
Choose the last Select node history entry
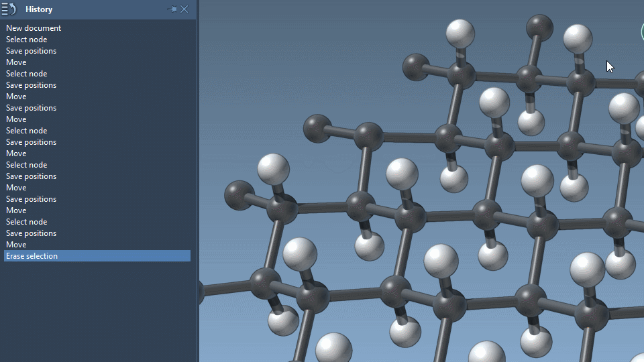27,222
